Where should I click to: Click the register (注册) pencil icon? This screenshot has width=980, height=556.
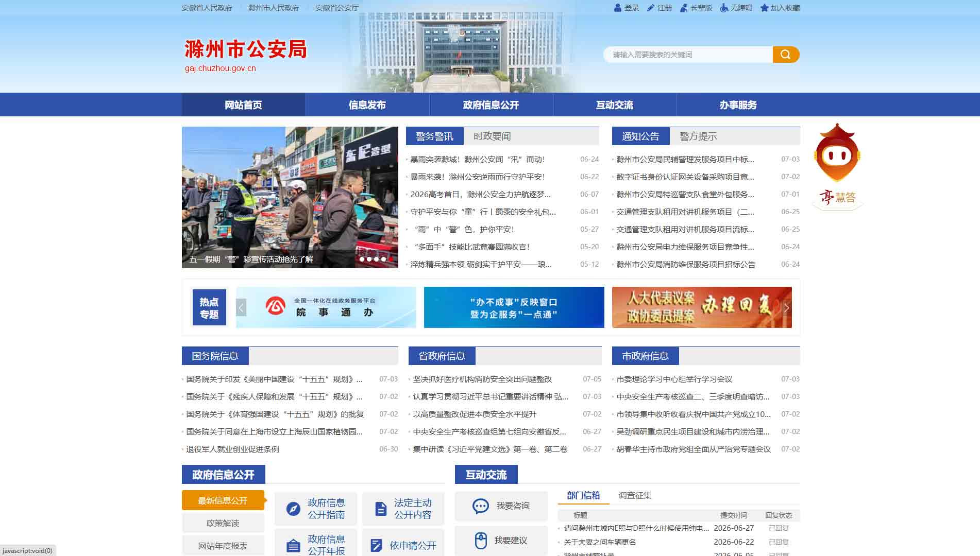click(x=651, y=8)
